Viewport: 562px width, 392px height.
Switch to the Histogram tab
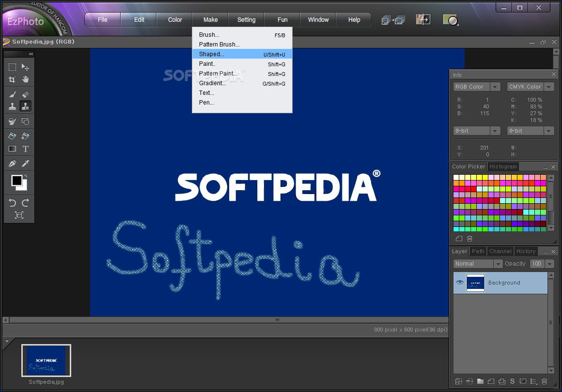pos(503,166)
